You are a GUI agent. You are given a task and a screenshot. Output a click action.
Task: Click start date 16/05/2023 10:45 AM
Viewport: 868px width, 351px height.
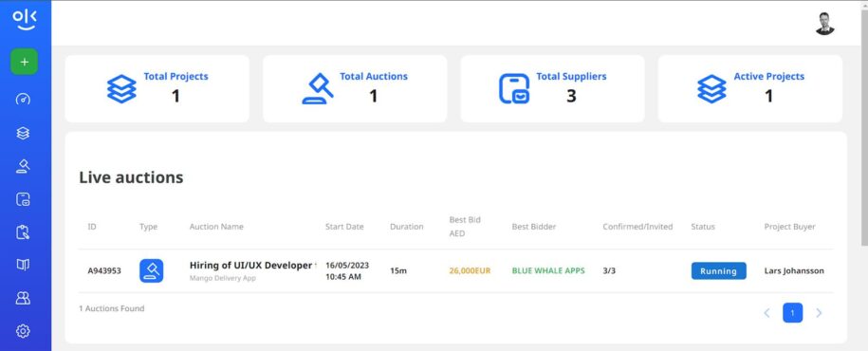pyautogui.click(x=347, y=270)
